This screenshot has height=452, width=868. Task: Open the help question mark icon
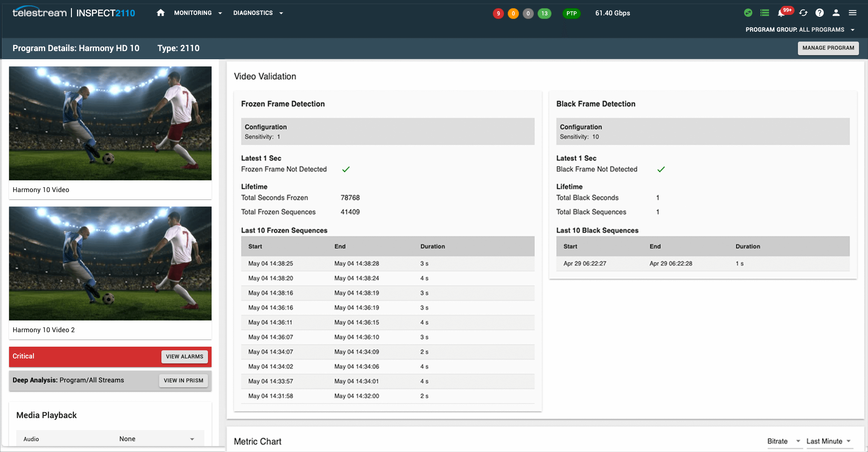(x=820, y=13)
